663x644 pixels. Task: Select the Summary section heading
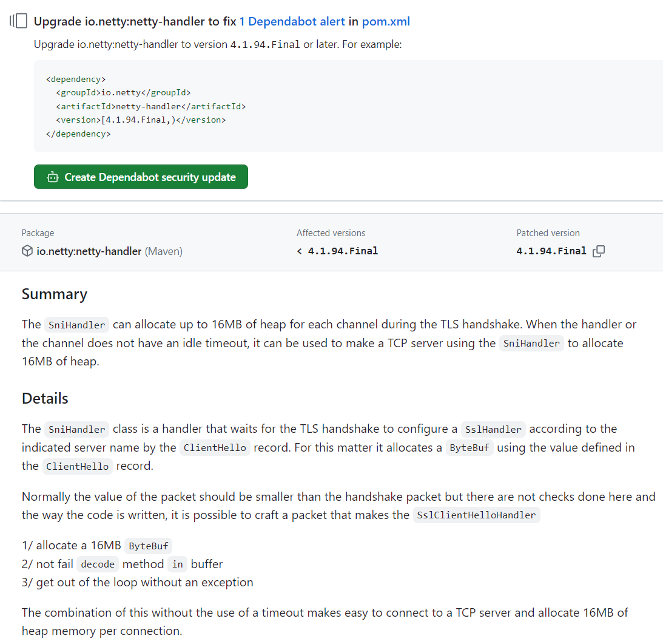coord(54,294)
